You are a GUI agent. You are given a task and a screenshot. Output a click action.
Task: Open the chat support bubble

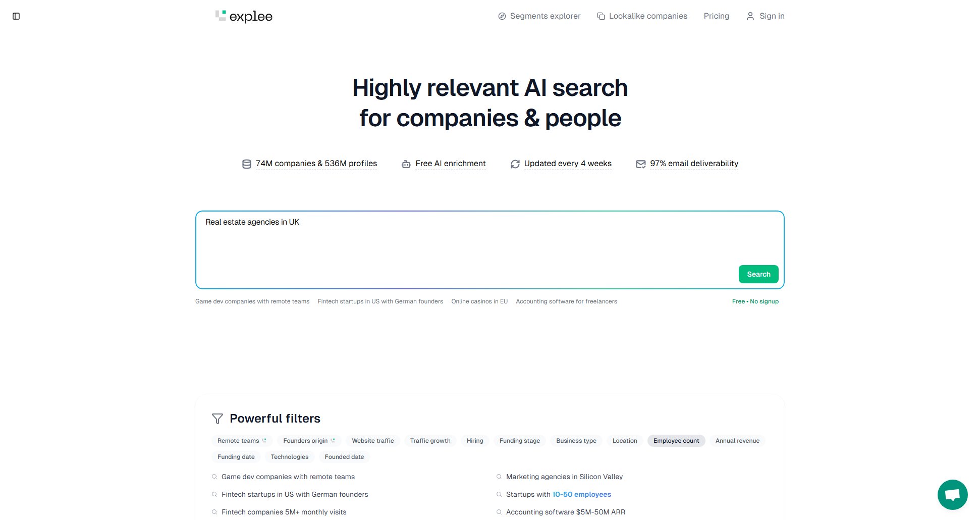point(952,494)
